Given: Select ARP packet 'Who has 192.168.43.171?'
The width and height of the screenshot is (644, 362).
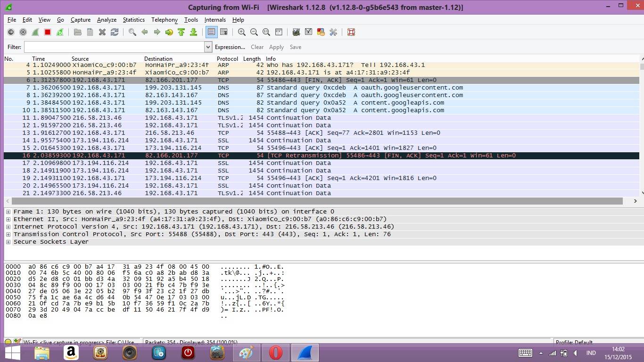Looking at the screenshot, I should [322, 65].
